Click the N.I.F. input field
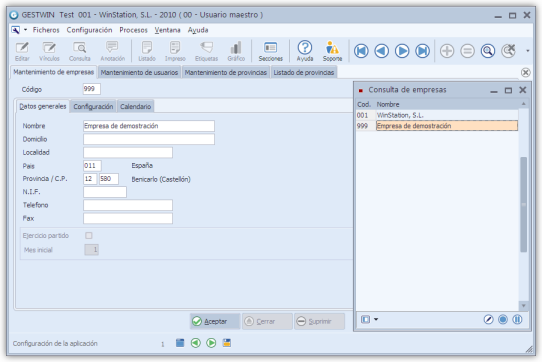Image resolution: width=542 pixels, height=362 pixels. [105, 192]
